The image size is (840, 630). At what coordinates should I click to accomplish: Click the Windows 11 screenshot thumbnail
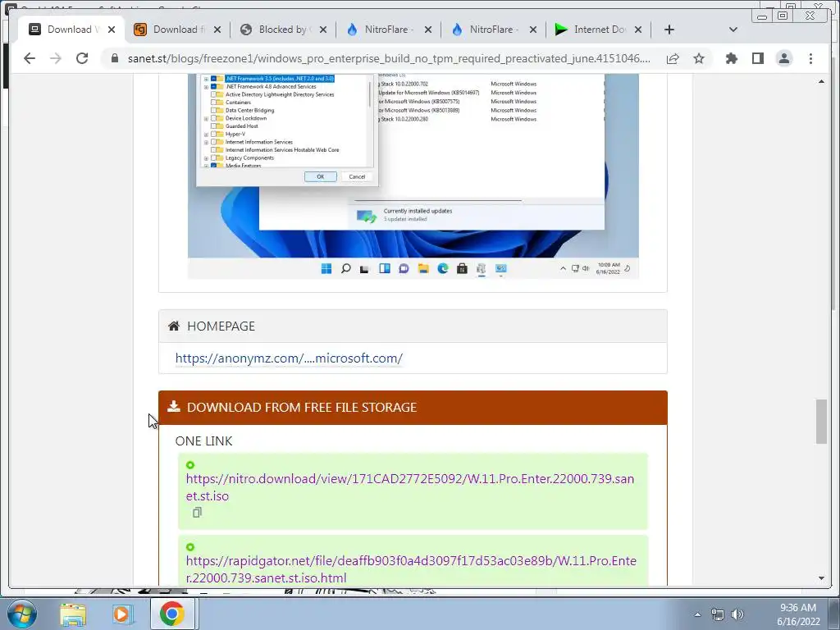click(413, 176)
